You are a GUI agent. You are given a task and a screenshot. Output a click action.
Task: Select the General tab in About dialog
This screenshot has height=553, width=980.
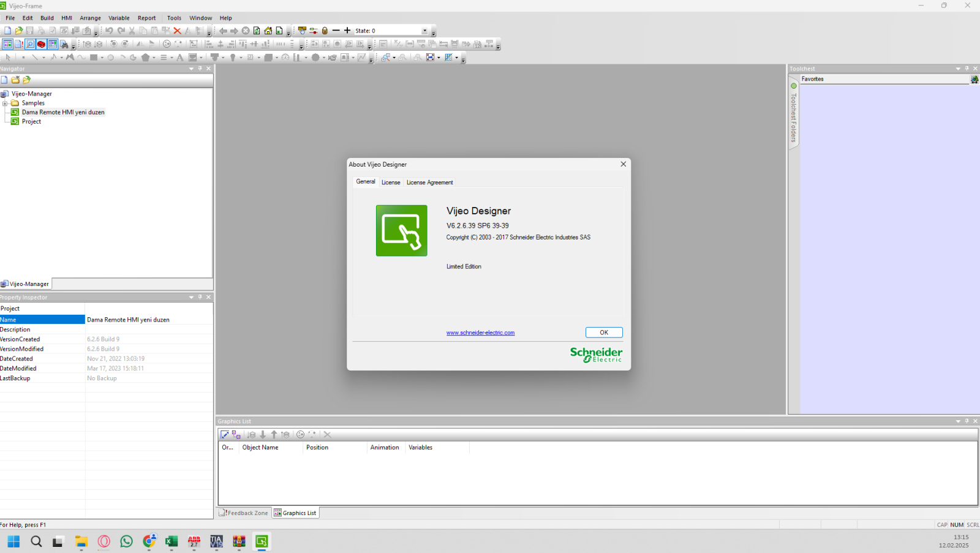(x=366, y=181)
